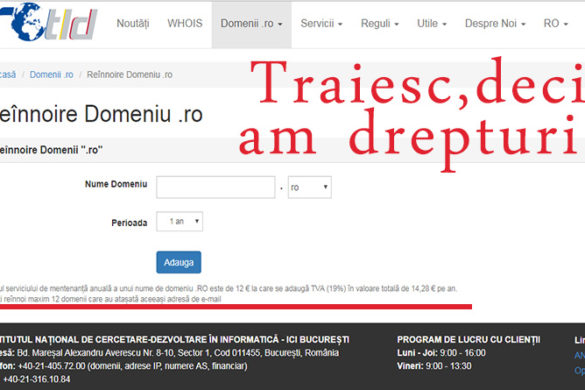Open the Reguli dropdown menu
The image size is (585, 390).
[380, 24]
